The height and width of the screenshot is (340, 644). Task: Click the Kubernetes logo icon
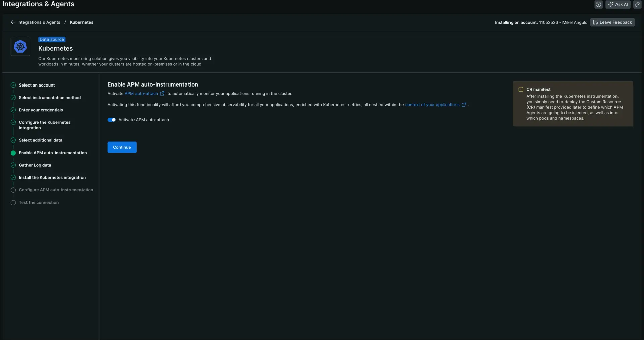(20, 46)
